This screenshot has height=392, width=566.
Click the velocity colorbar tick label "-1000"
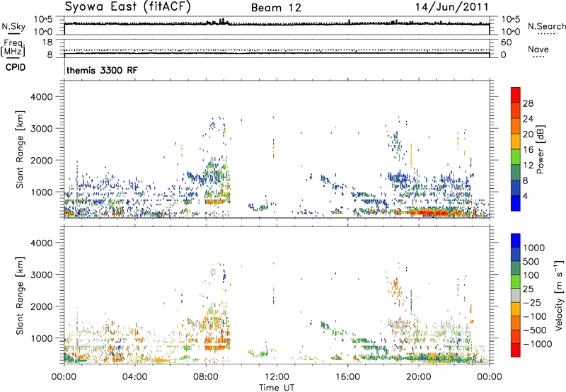(537, 344)
